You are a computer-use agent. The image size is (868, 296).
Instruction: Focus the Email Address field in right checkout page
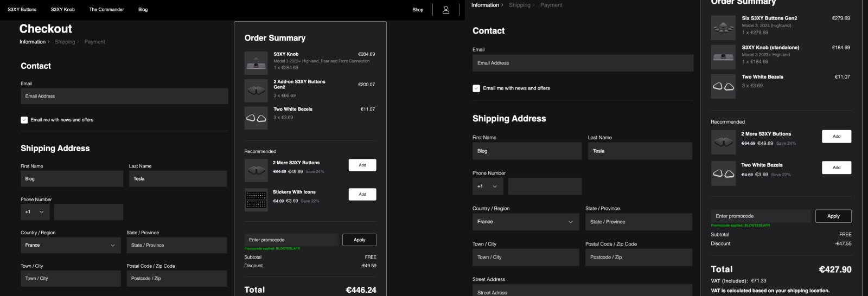583,63
